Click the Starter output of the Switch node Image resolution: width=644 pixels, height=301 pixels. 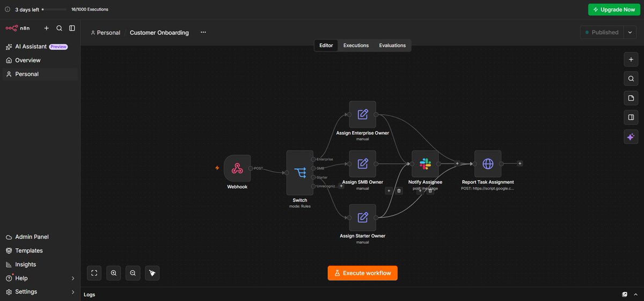point(313,177)
